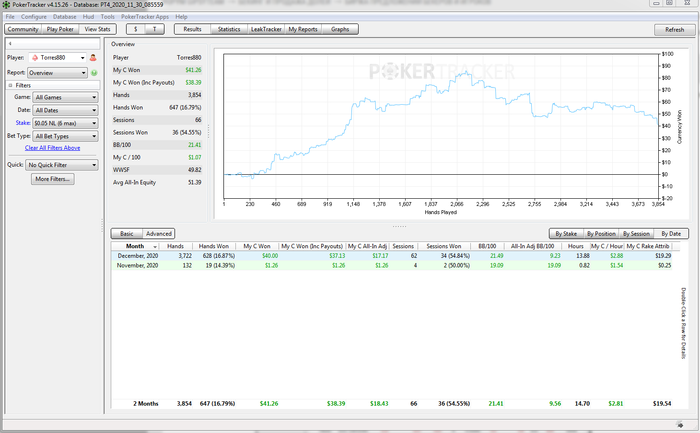The image size is (700, 433).
Task: Click the My C Won value $41.26
Action: pyautogui.click(x=193, y=70)
